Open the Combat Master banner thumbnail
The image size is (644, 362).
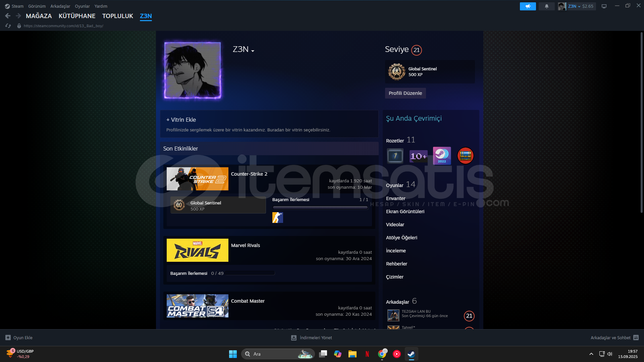click(198, 306)
